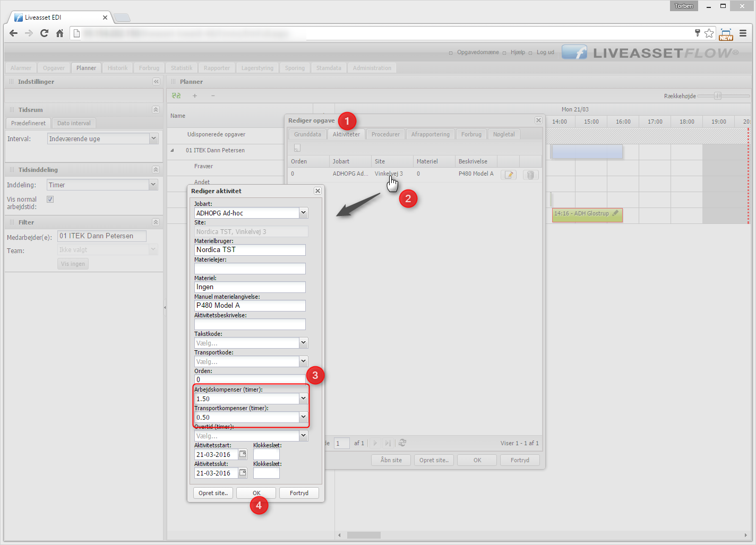Open the Jobart dropdown
This screenshot has width=756, height=545.
pyautogui.click(x=303, y=213)
